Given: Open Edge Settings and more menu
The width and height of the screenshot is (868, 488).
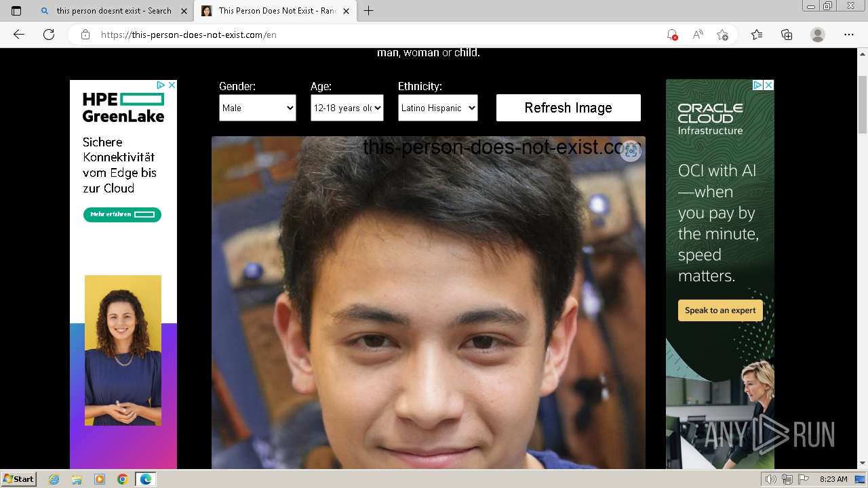Looking at the screenshot, I should tap(849, 35).
